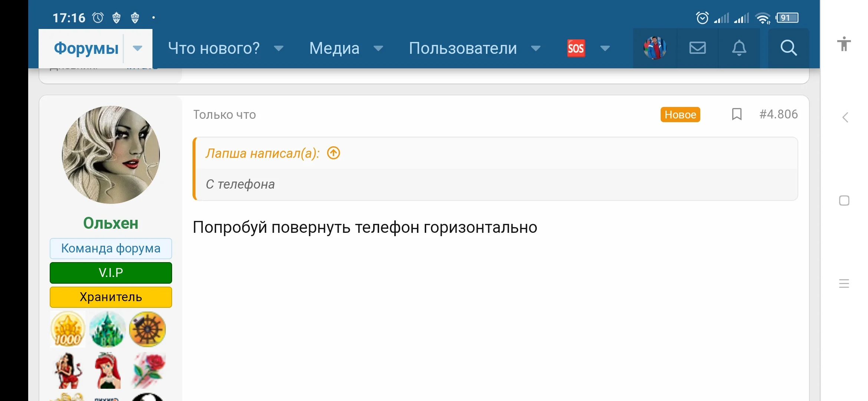
Task: Click the ship wheel award icon
Action: pyautogui.click(x=147, y=329)
